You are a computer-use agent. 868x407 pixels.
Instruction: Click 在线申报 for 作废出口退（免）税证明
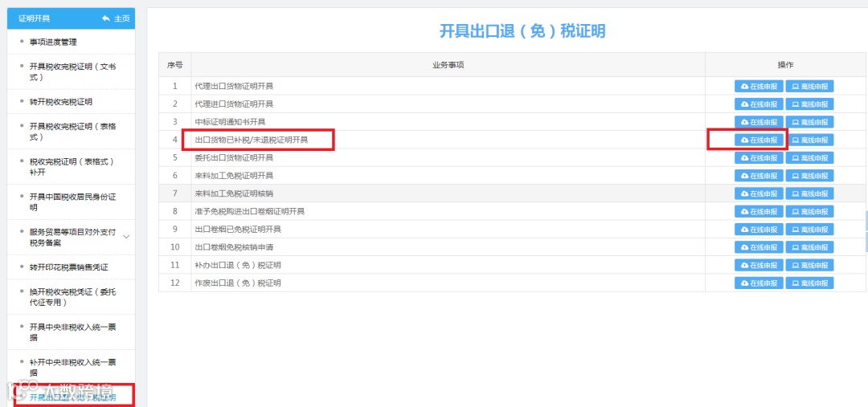[x=759, y=283]
